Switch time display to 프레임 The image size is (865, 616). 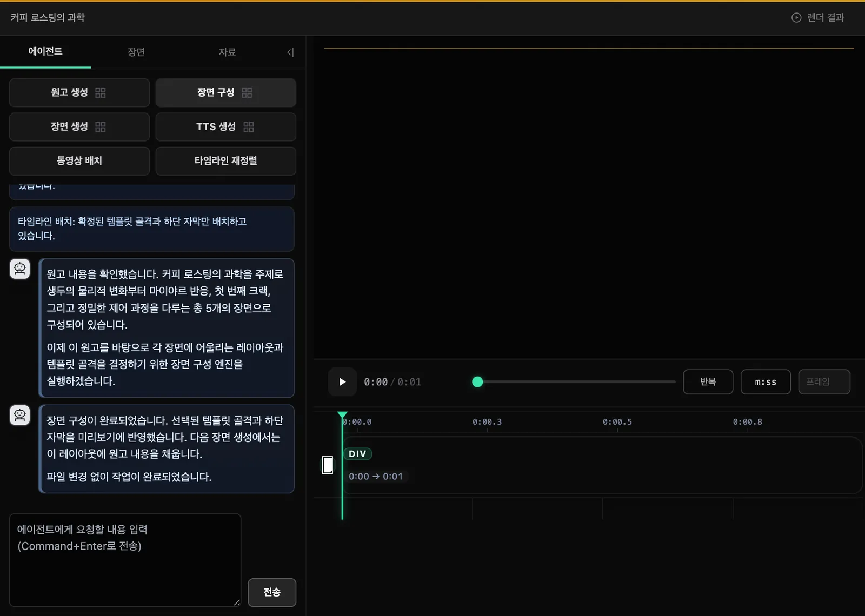tap(824, 382)
